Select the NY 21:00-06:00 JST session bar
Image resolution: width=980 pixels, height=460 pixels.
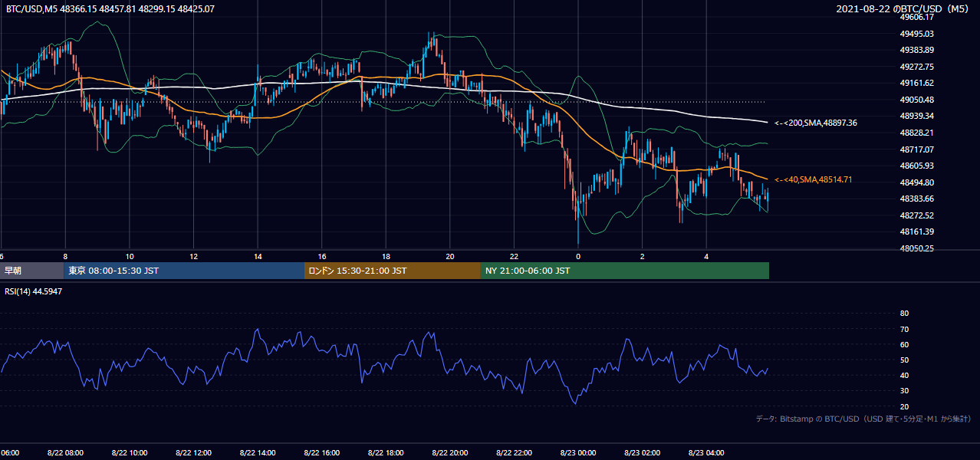tap(625, 271)
